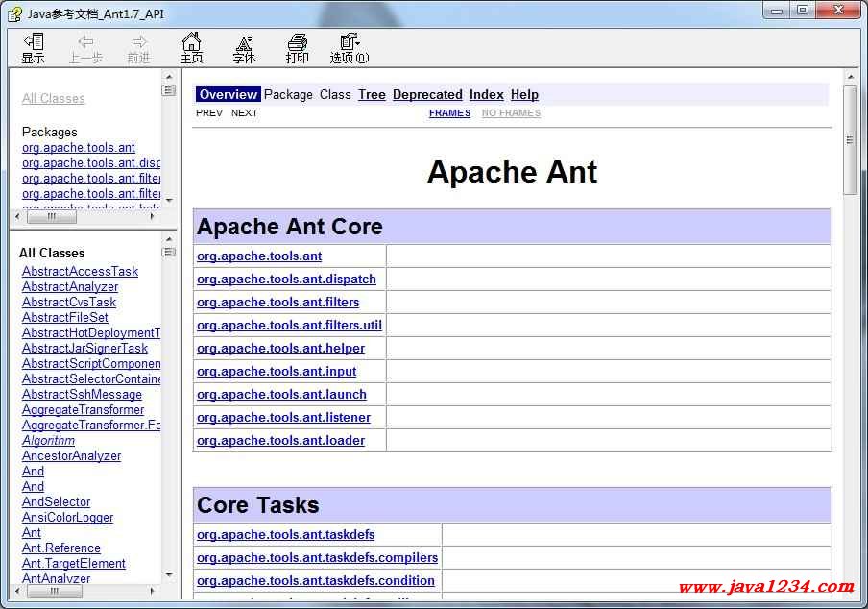Viewport: 868px width, 609px height.
Task: Open the org.apache.tools.ant.loader package link
Action: coord(281,441)
